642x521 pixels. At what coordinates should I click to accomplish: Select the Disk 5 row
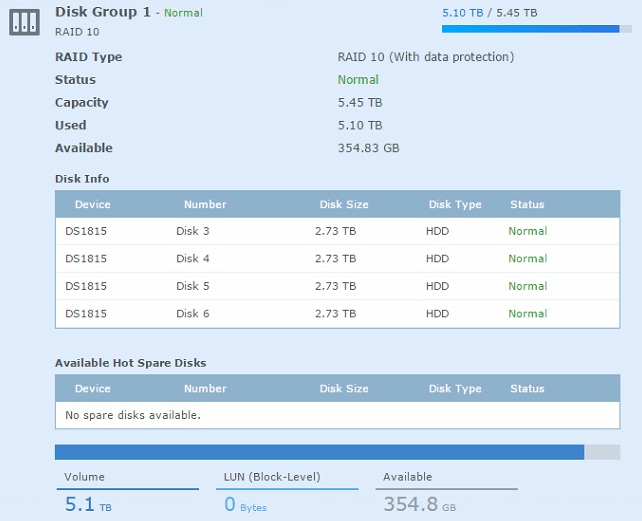pos(337,286)
